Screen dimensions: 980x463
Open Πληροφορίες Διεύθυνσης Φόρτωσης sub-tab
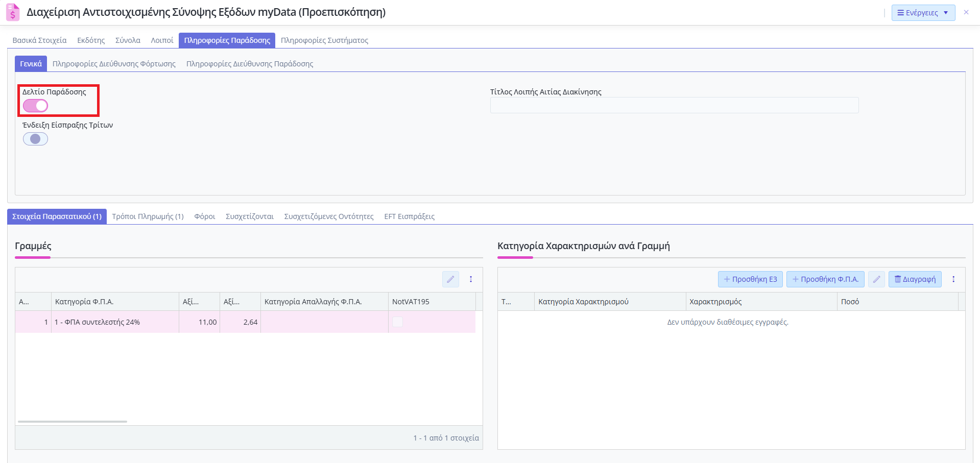(114, 64)
